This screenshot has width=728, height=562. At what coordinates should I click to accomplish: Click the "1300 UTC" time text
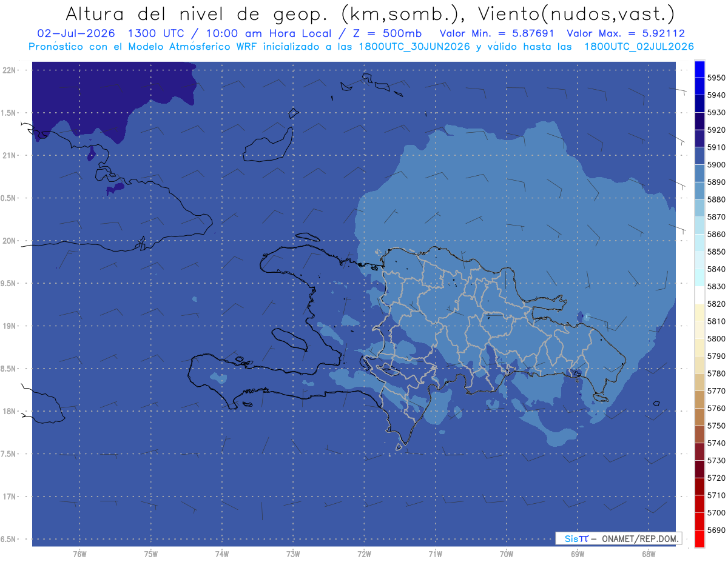(155, 33)
